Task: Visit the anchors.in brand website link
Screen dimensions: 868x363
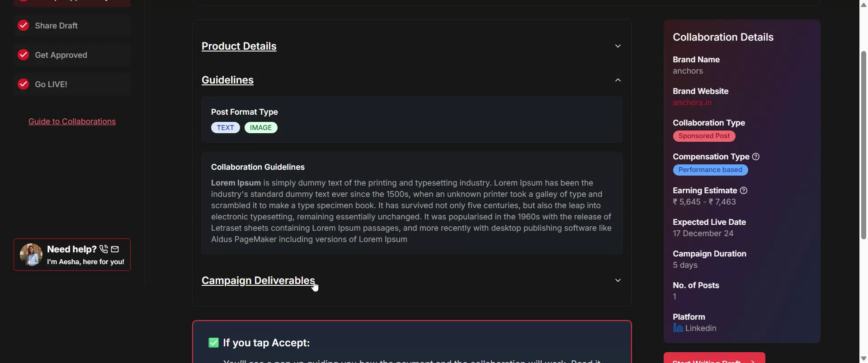Action: coord(692,102)
